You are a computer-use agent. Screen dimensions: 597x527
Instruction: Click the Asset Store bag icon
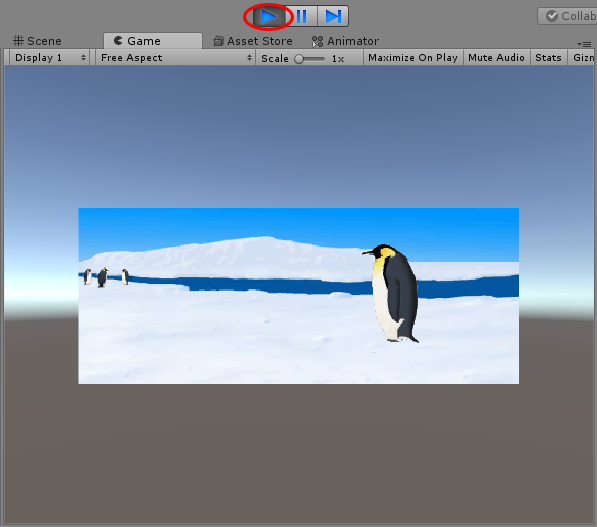[x=218, y=41]
